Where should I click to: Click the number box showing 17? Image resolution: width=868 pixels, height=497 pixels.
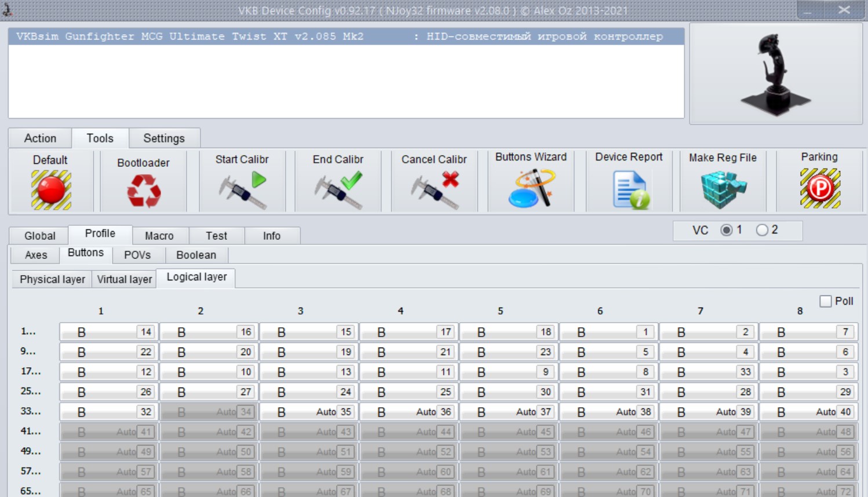point(446,332)
